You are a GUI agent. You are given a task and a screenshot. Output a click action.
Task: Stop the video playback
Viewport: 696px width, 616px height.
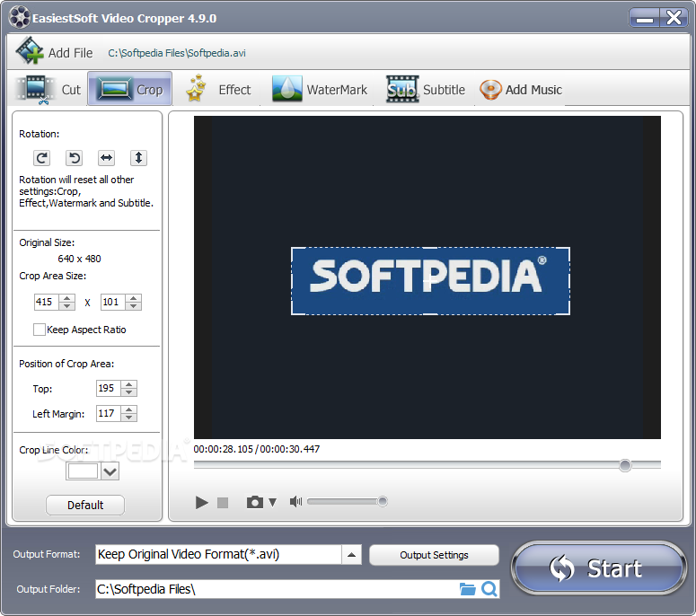(x=223, y=502)
